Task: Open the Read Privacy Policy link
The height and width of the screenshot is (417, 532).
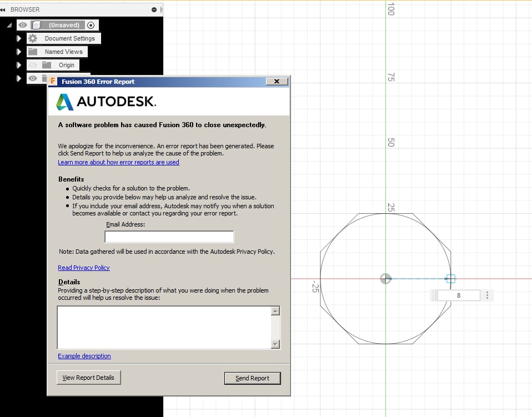Action: (x=83, y=268)
